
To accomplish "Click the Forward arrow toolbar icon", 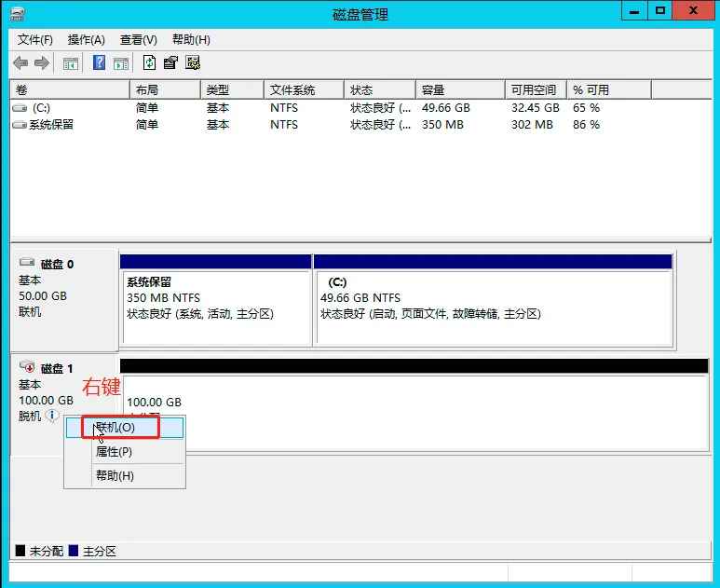I will click(42, 63).
